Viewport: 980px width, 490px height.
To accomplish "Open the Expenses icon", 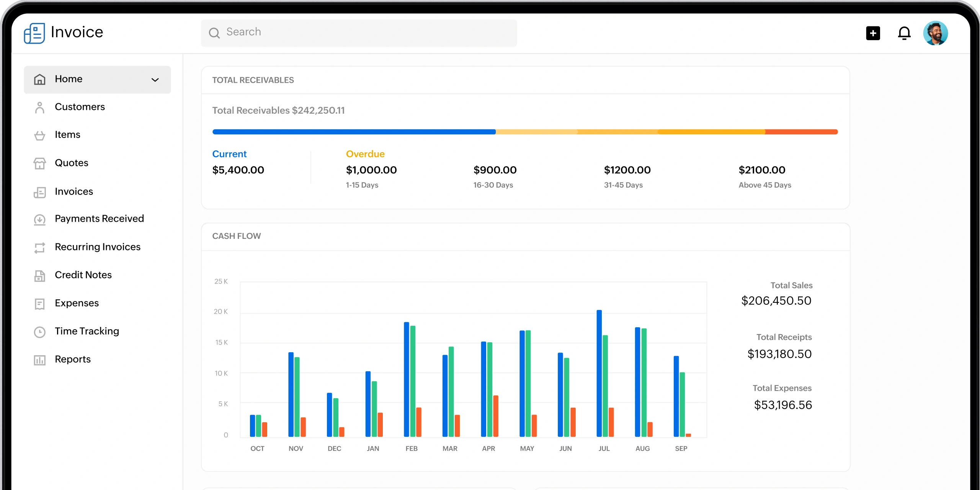I will click(x=40, y=303).
